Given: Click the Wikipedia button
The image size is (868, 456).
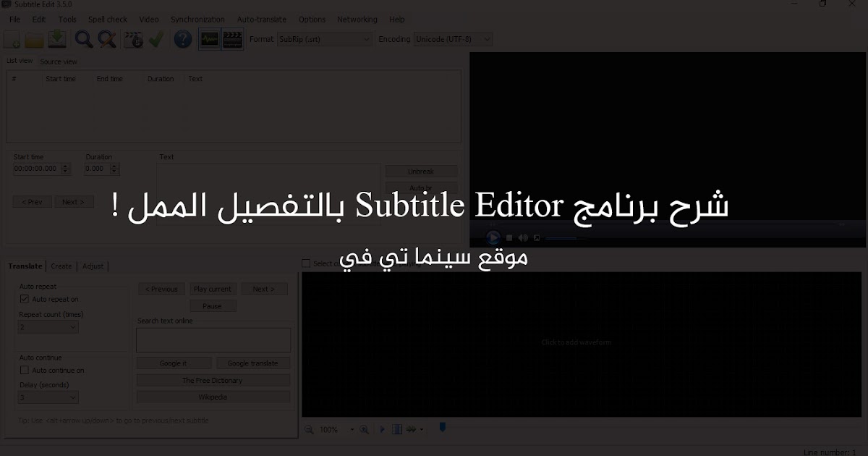Looking at the screenshot, I should click(x=213, y=397).
